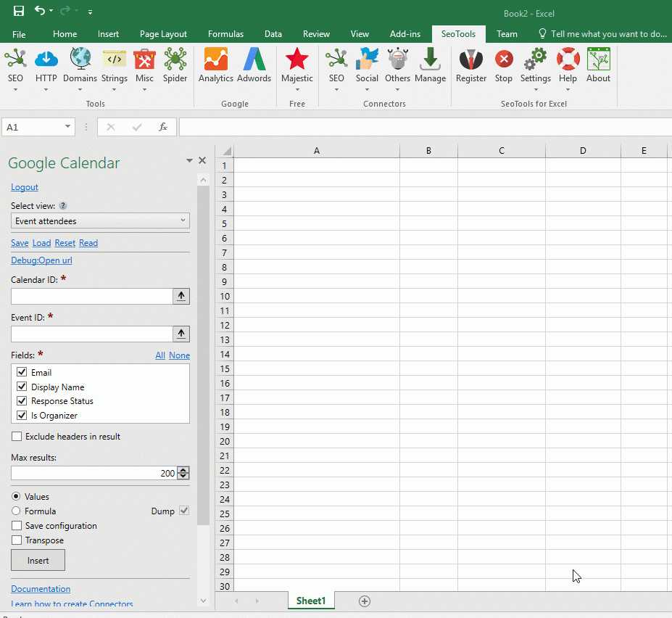Image resolution: width=672 pixels, height=618 pixels.
Task: Open the Google Calendar pane options arrow
Action: click(x=189, y=161)
